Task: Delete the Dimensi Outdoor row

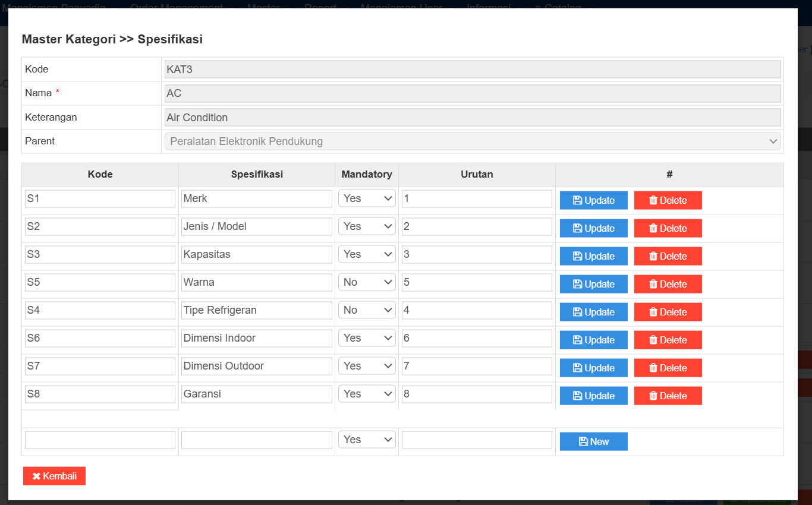Action: pyautogui.click(x=668, y=368)
